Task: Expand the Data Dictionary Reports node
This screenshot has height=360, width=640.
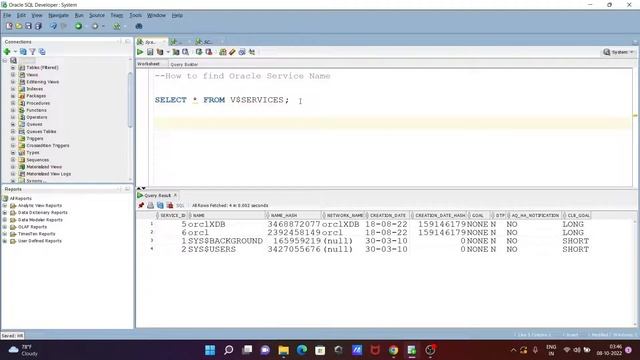Action: pyautogui.click(x=4, y=213)
